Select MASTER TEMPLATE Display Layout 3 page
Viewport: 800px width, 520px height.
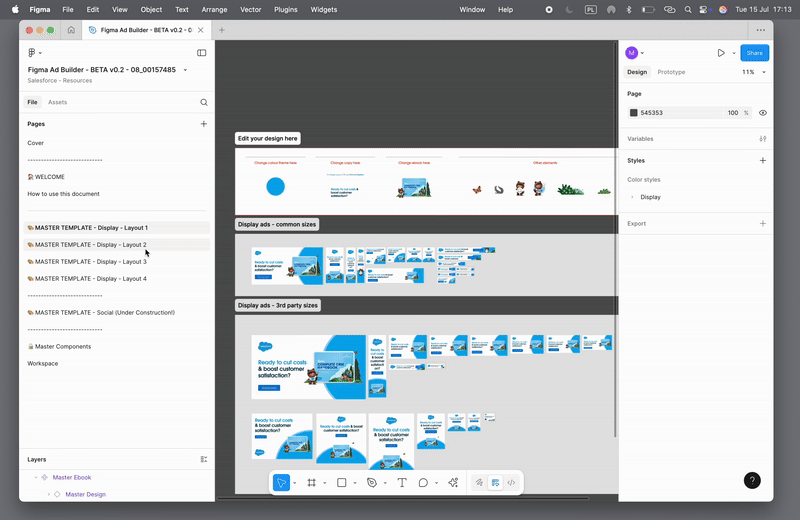pos(116,262)
